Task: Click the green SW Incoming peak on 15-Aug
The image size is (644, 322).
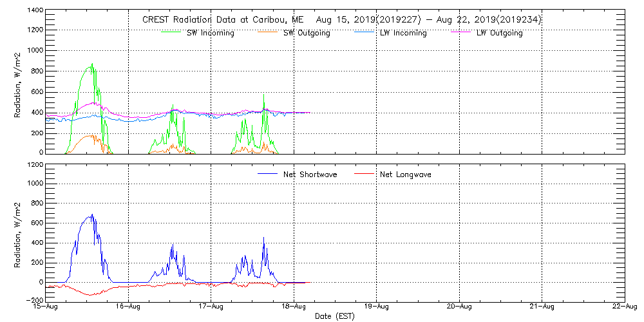Action: (x=92, y=65)
